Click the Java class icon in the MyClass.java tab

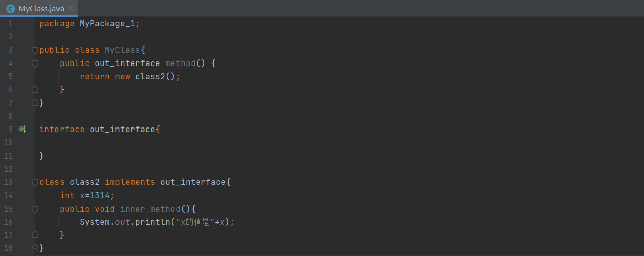tap(10, 8)
